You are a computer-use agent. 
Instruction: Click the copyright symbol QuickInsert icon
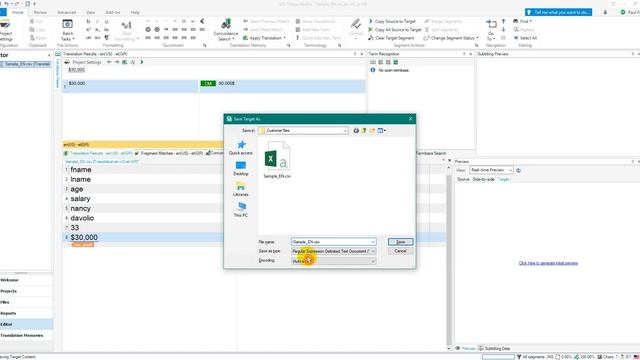[x=148, y=30]
